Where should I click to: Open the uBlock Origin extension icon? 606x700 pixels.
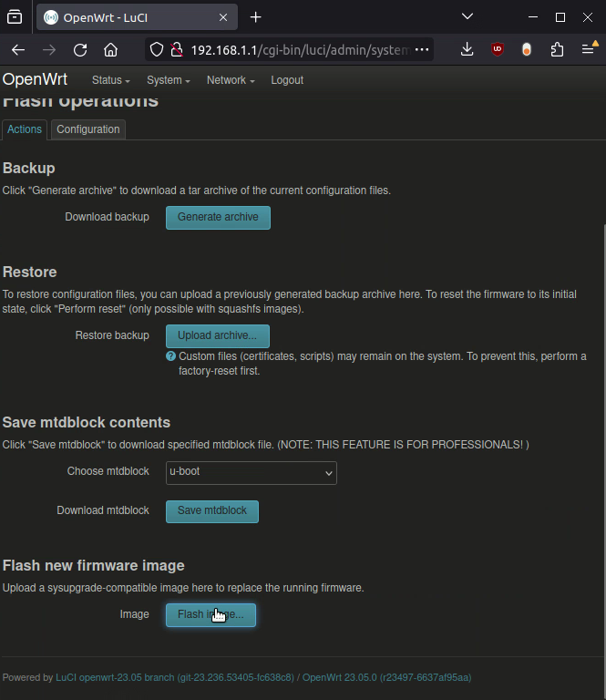click(498, 49)
